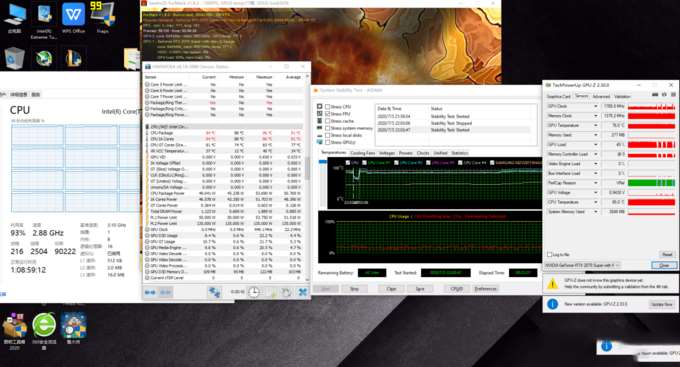Open Voltages tab in AIDA64
680x367 pixels.
(x=387, y=153)
